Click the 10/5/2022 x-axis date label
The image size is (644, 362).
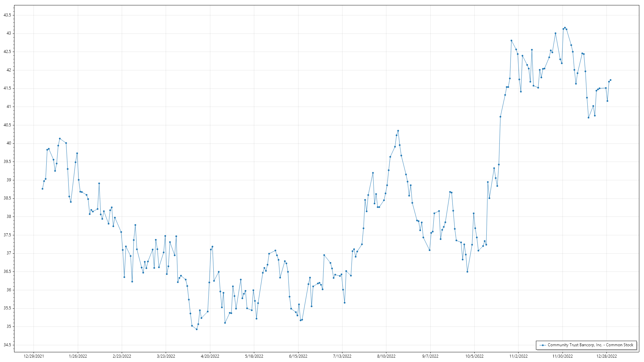point(474,356)
